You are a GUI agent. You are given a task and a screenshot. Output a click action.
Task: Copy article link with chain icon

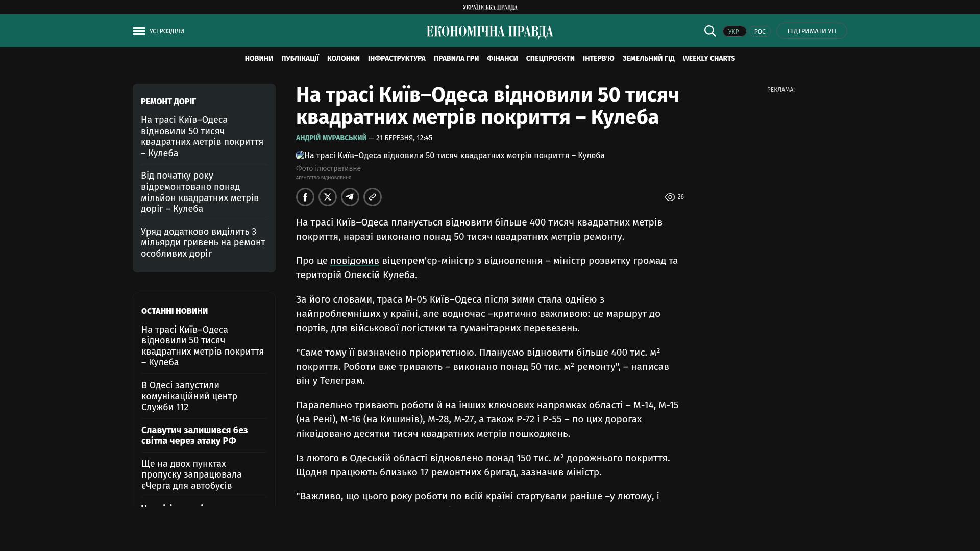373,197
